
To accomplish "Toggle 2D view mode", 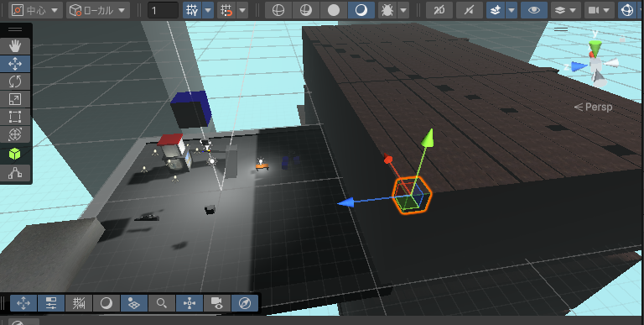I will pyautogui.click(x=439, y=10).
